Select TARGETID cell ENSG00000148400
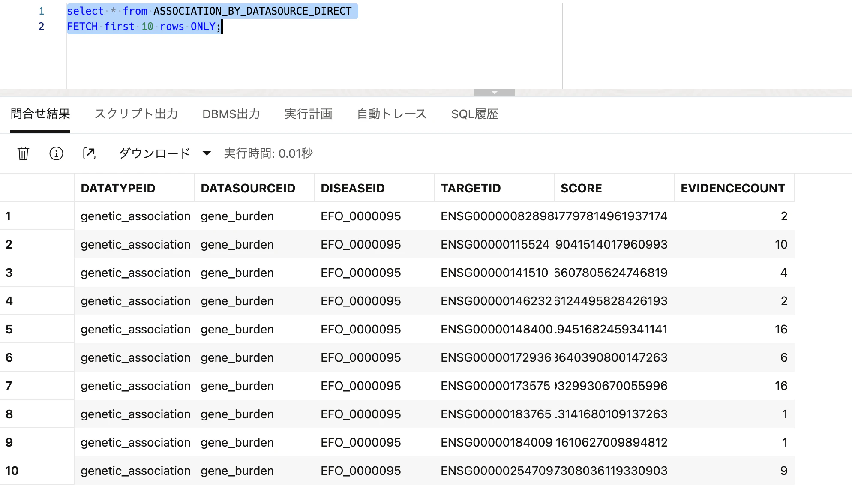Viewport: 852px width, 504px height. tap(494, 329)
